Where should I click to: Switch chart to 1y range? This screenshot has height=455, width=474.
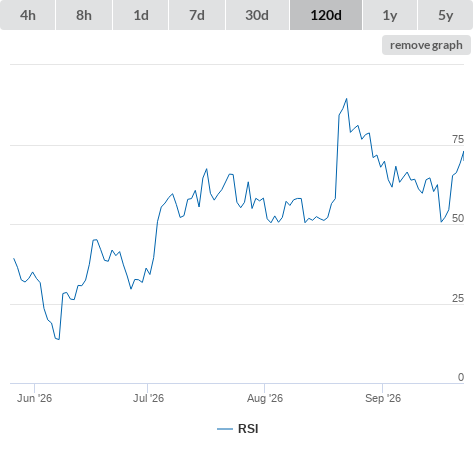point(390,15)
